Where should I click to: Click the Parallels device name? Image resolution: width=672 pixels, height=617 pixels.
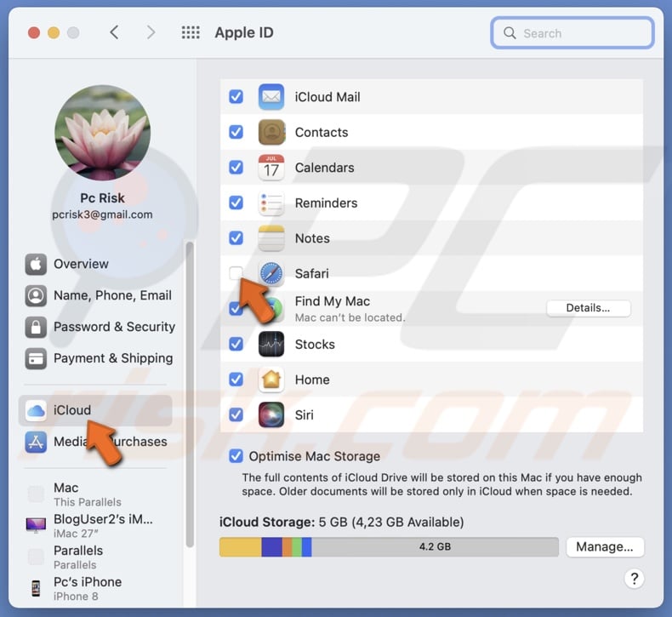[78, 551]
